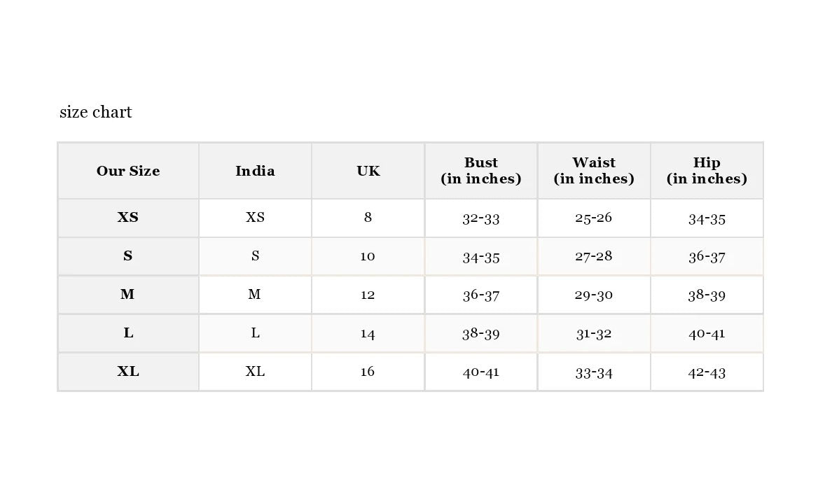The image size is (818, 504).
Task: Click the 'UK' column header
Action: point(368,171)
